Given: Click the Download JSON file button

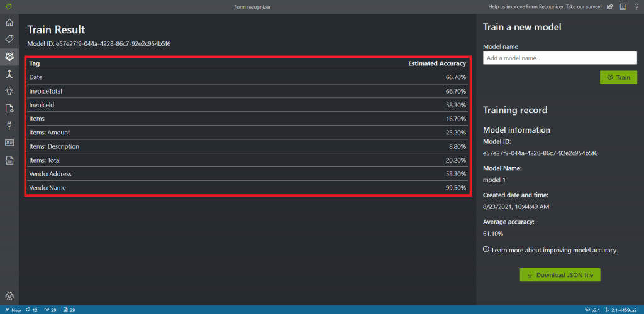Looking at the screenshot, I should [x=560, y=275].
